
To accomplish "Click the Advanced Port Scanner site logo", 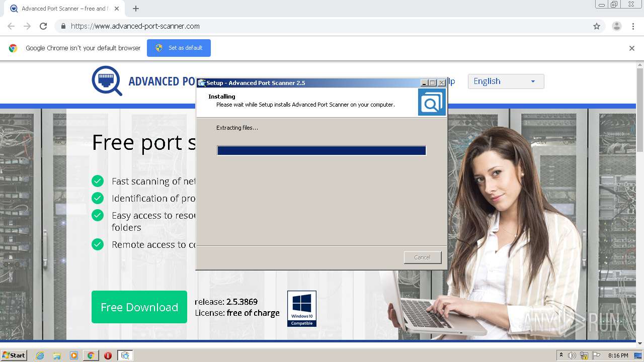I will pos(107,81).
